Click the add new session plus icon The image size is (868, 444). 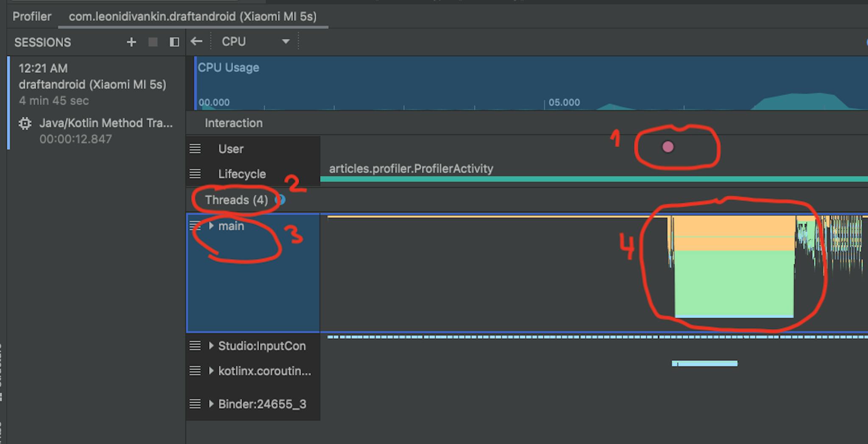coord(131,42)
